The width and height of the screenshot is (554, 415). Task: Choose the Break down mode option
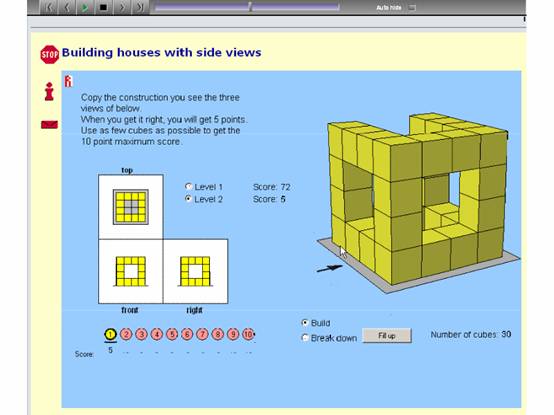click(305, 338)
